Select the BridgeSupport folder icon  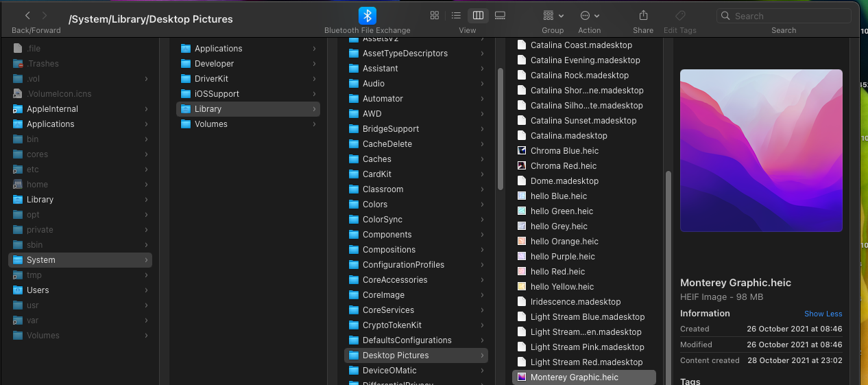click(x=354, y=129)
